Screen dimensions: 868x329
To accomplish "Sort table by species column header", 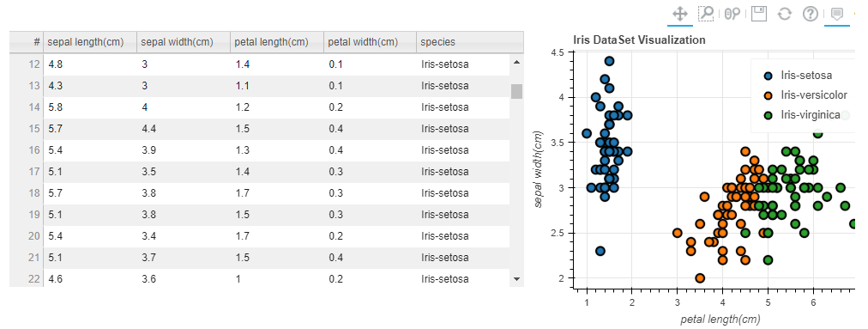I will 470,42.
